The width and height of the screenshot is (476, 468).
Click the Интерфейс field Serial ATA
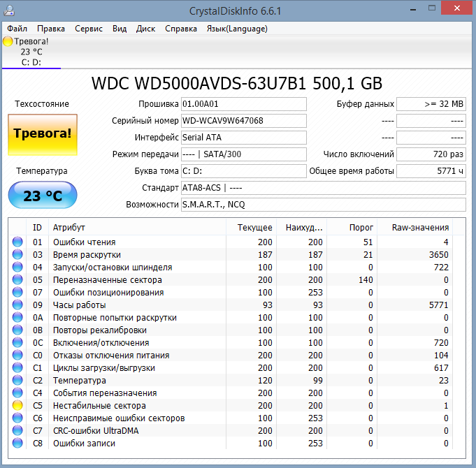[244, 138]
